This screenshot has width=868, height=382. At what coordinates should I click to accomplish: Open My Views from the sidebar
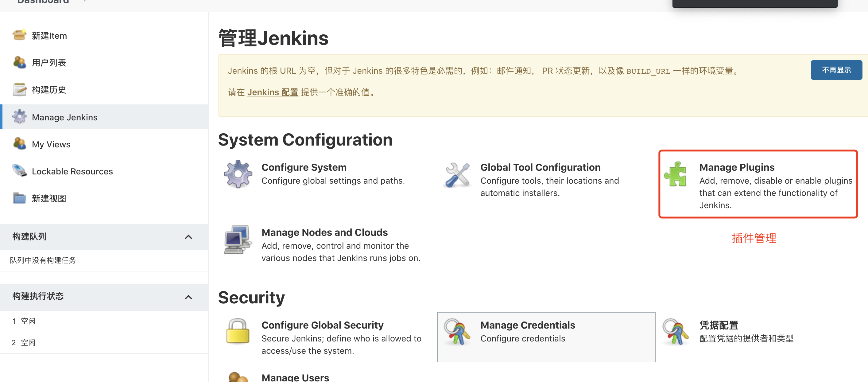51,144
